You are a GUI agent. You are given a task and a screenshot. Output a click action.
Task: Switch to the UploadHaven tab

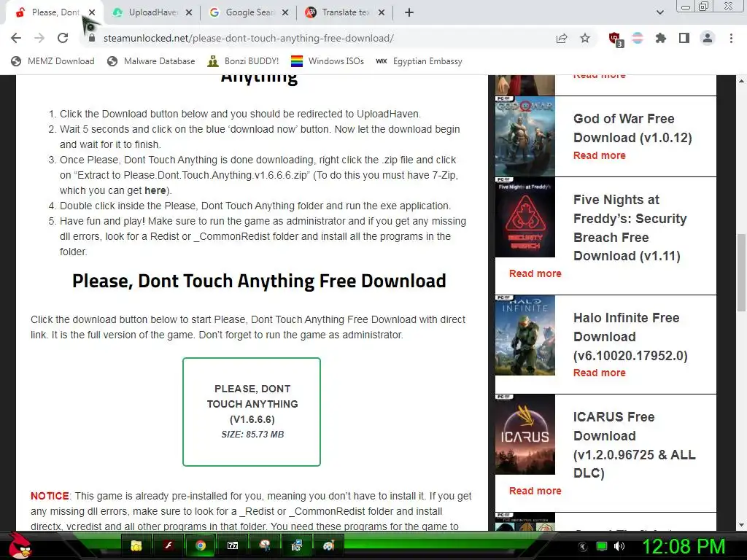147,12
